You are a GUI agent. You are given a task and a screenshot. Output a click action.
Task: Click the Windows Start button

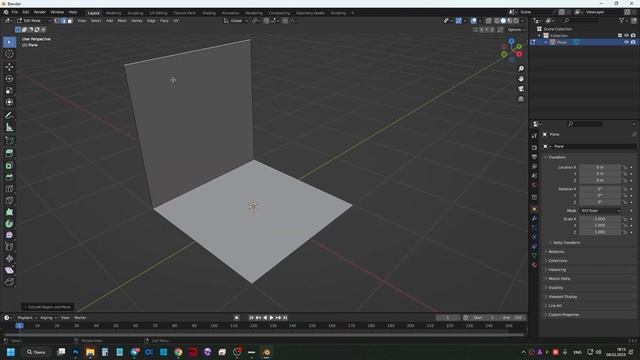point(11,352)
